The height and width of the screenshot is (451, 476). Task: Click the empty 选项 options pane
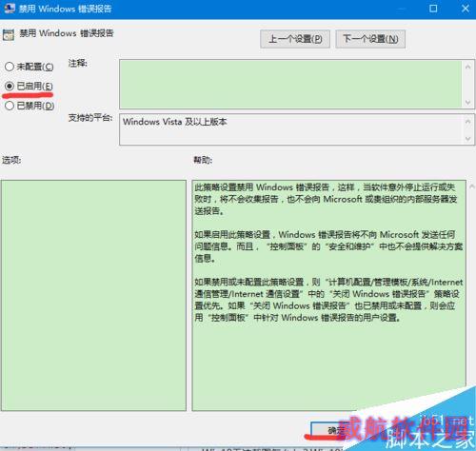tap(93, 295)
